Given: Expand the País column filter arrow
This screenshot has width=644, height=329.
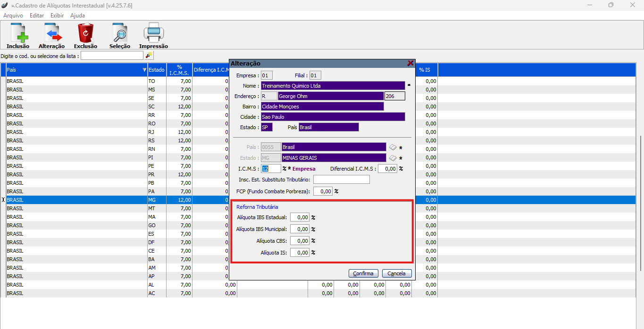Looking at the screenshot, I should pos(144,70).
